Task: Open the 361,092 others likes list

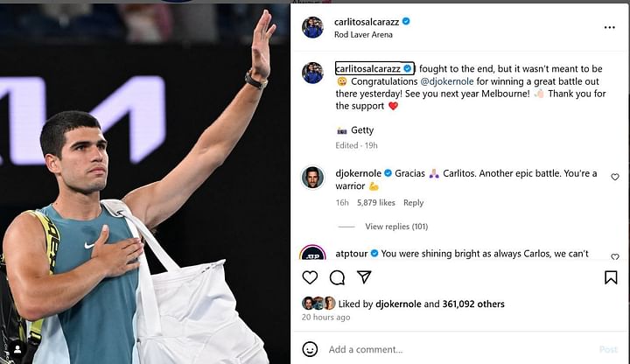Action: pyautogui.click(x=473, y=304)
